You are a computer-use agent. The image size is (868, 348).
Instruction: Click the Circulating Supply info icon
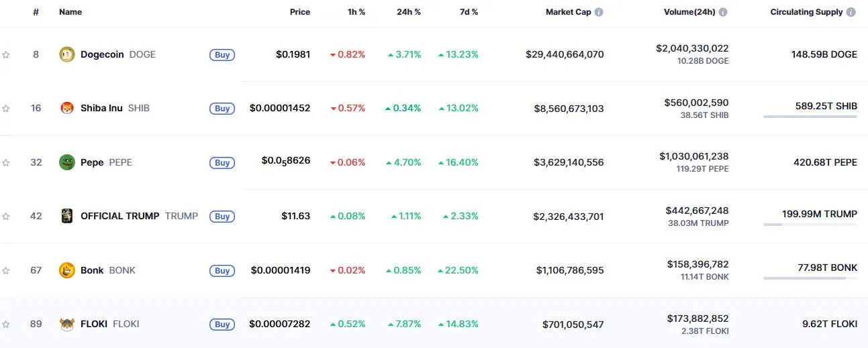(851, 12)
